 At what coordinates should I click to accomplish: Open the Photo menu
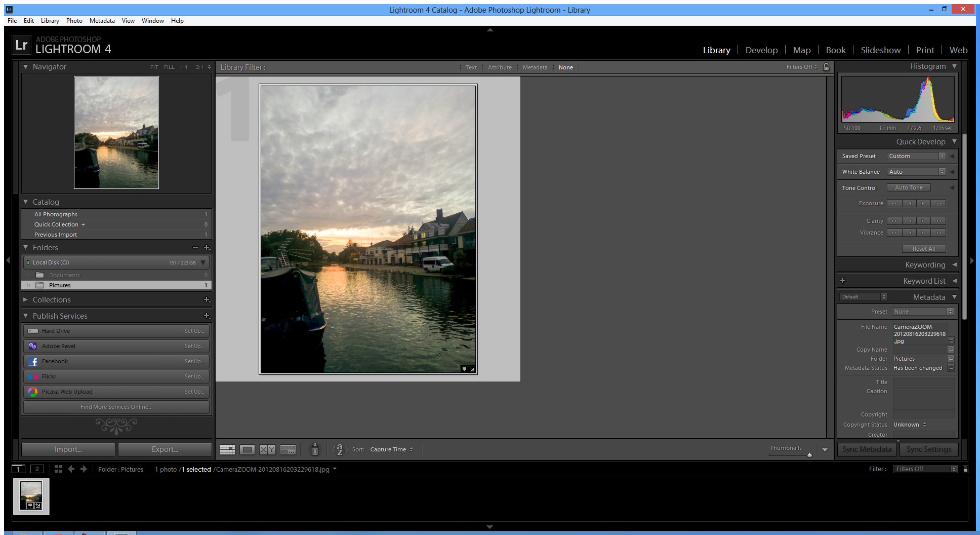pos(74,21)
